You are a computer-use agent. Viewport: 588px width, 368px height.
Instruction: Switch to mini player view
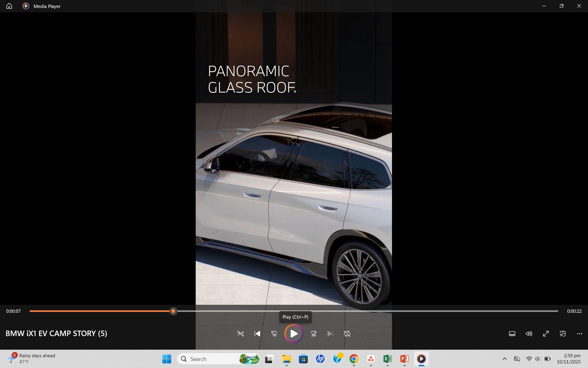(x=563, y=334)
